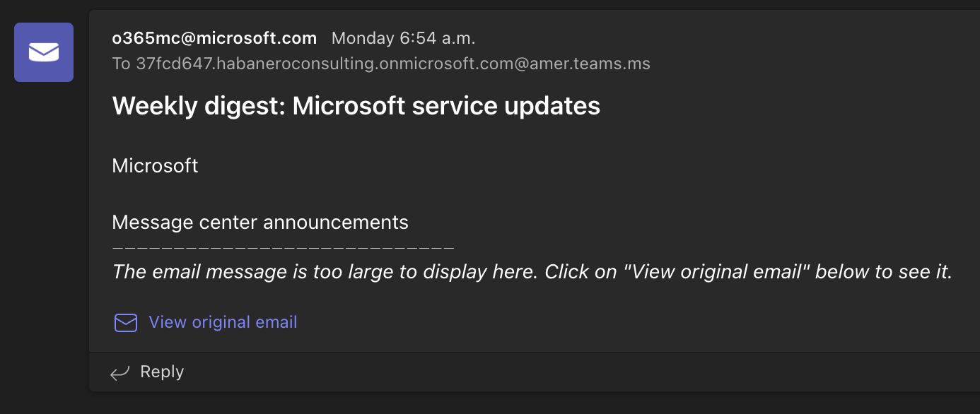Click empty reply bar area right of Reply

point(566,372)
